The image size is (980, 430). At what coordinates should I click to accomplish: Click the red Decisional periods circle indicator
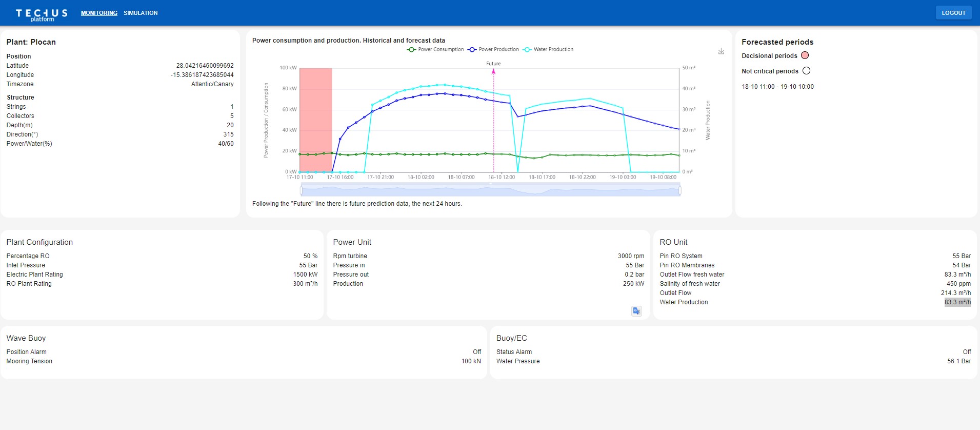(x=805, y=55)
